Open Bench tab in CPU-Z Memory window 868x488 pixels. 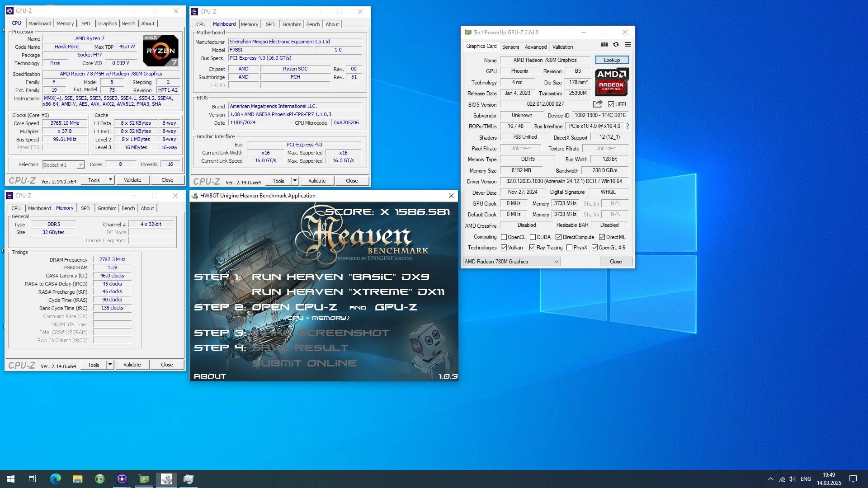click(128, 208)
